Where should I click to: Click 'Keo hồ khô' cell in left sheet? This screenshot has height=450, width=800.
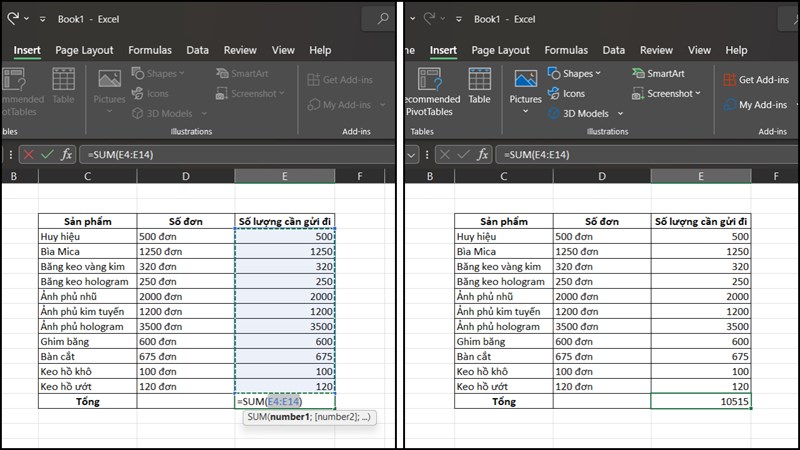87,371
